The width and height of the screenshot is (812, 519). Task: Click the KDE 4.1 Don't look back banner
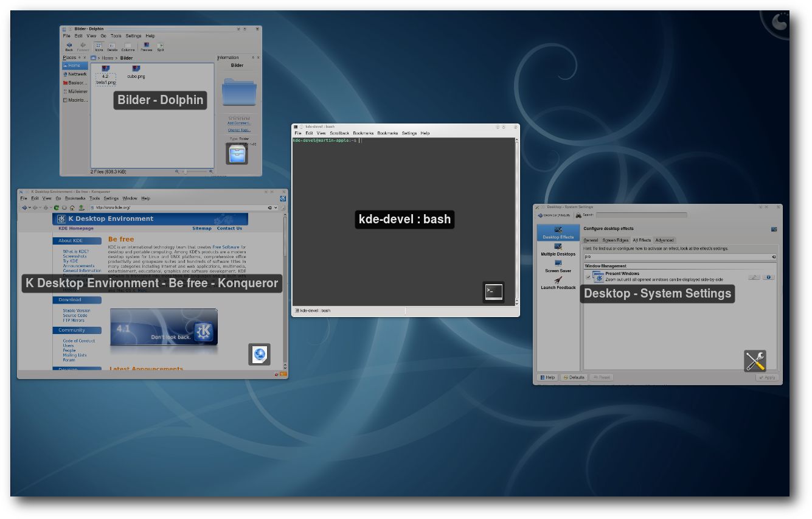tap(164, 327)
